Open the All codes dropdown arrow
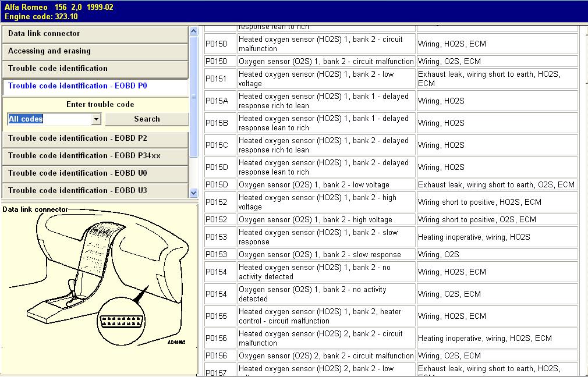 [x=97, y=119]
